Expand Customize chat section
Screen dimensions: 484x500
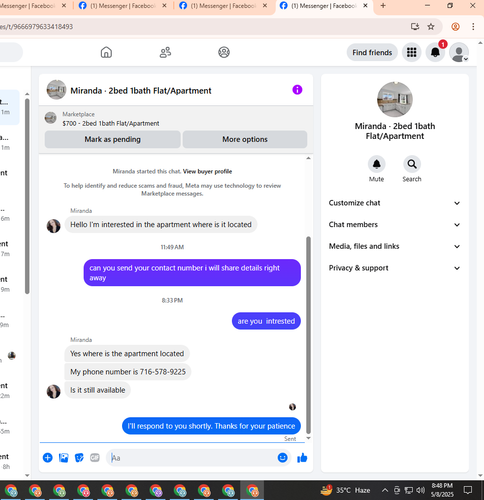[x=394, y=203]
